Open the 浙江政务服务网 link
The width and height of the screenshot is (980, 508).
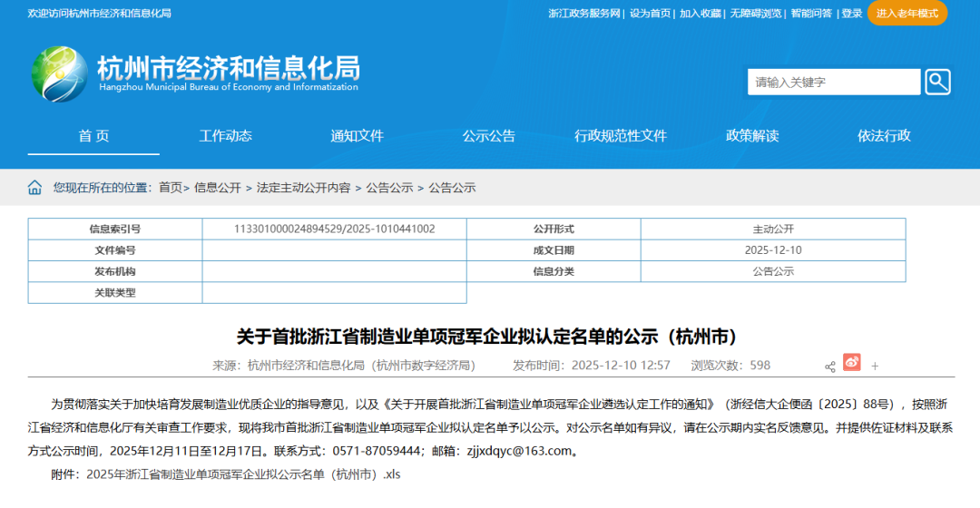(x=584, y=14)
